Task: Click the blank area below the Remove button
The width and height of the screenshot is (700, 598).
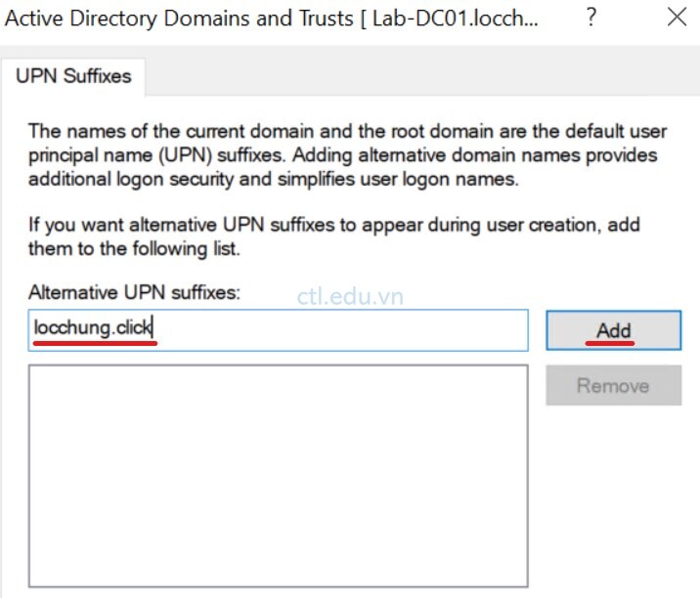Action: (x=613, y=495)
